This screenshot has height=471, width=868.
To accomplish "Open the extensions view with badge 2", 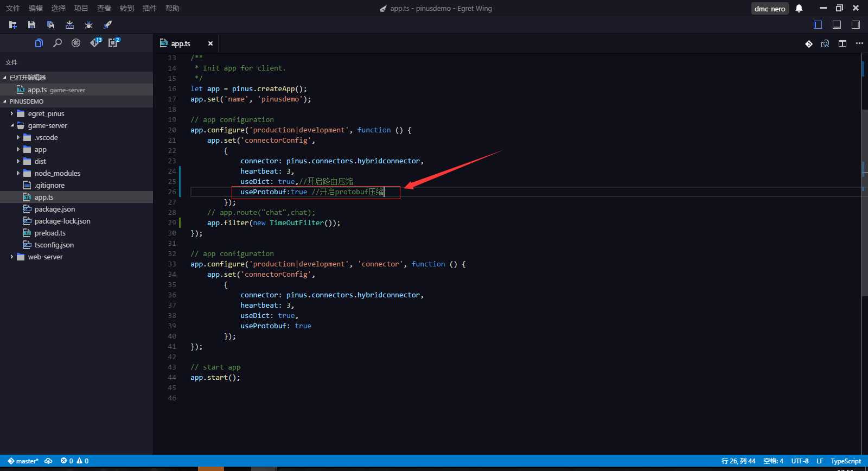I will click(114, 42).
